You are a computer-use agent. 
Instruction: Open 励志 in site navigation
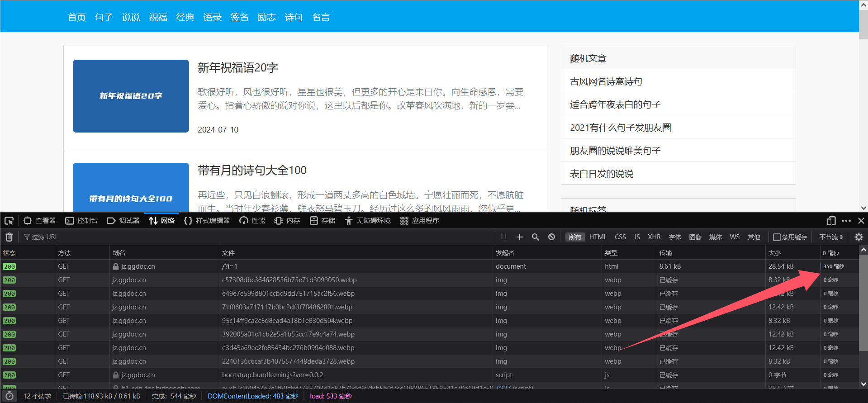click(266, 17)
